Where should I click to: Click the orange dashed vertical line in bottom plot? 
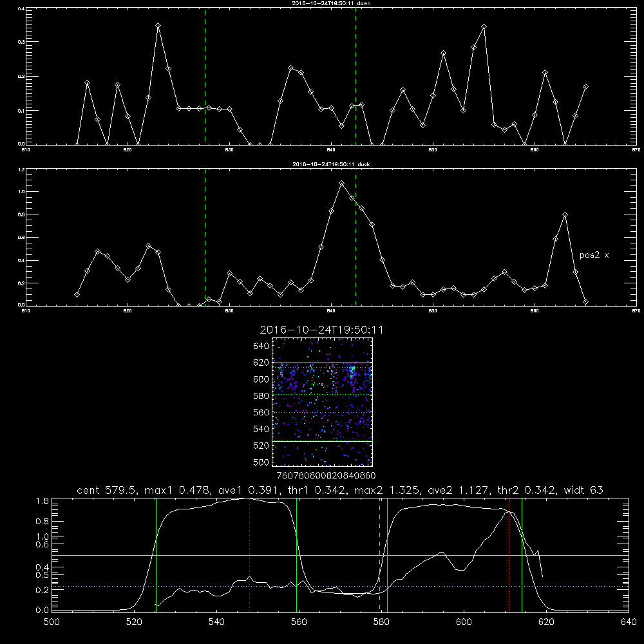pos(379,554)
